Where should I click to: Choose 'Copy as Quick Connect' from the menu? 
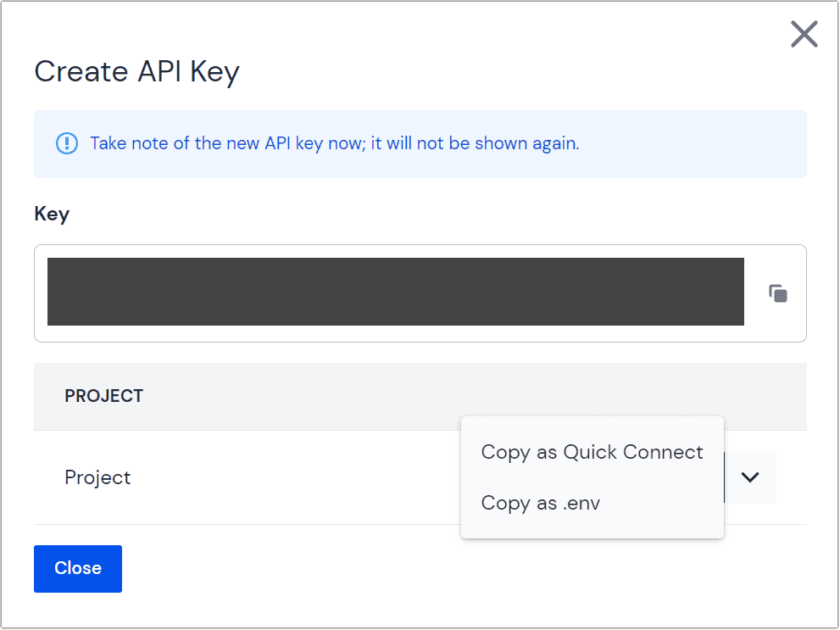(591, 452)
